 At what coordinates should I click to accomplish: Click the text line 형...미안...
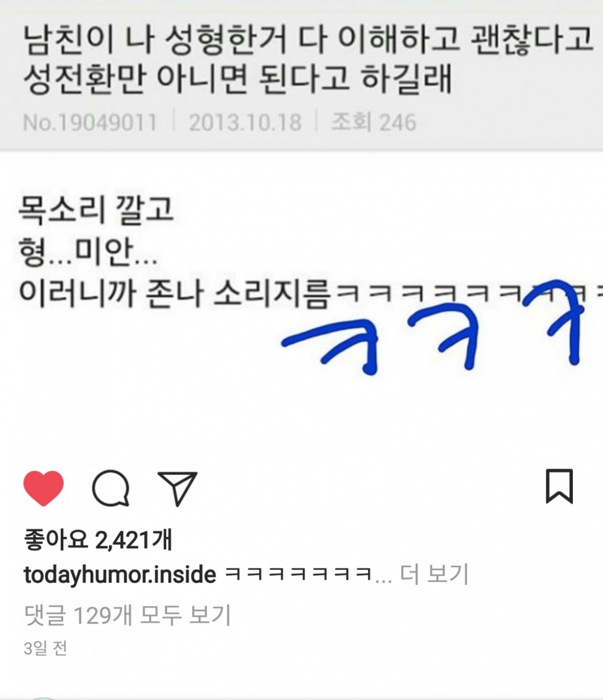(88, 252)
